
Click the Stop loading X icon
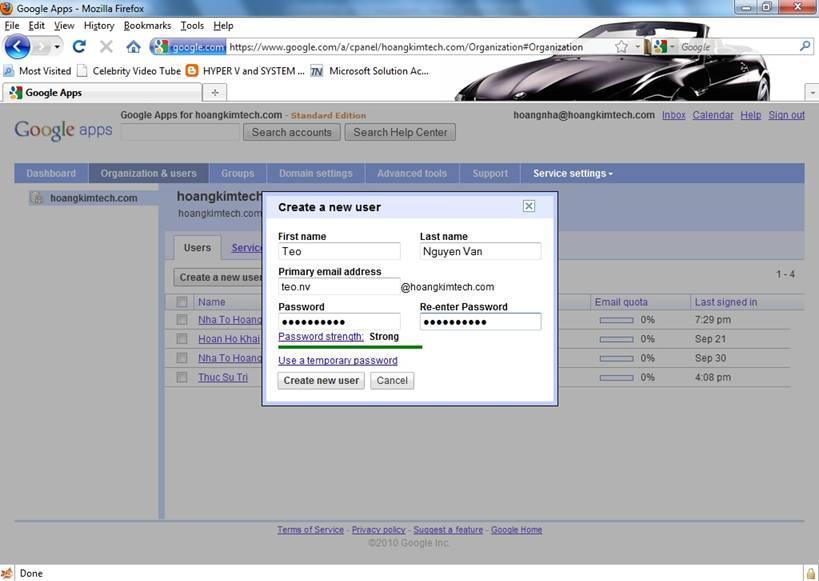[106, 47]
